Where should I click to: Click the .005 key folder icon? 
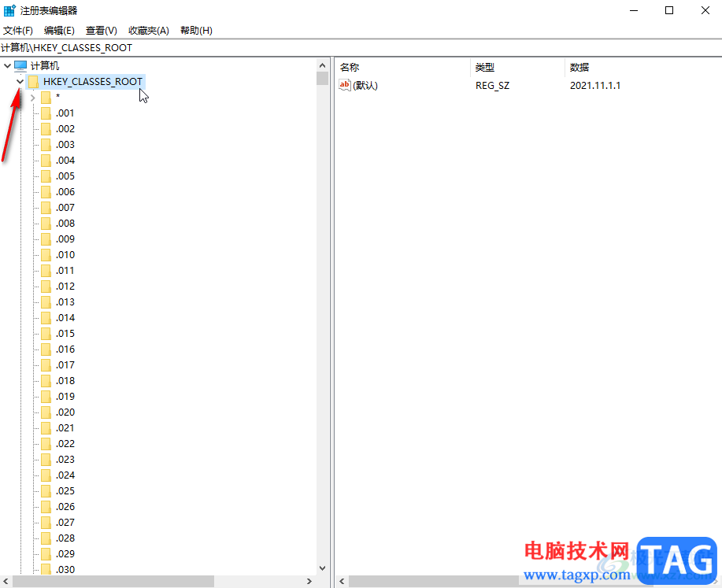[46, 176]
